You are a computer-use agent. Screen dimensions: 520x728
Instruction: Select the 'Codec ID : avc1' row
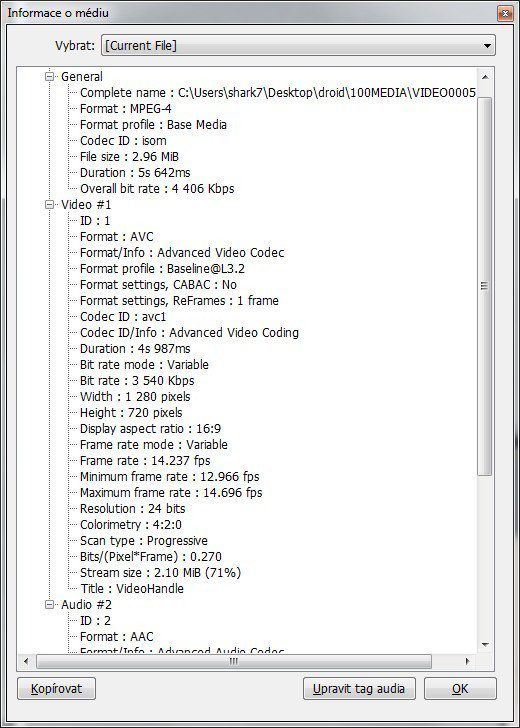[x=123, y=317]
